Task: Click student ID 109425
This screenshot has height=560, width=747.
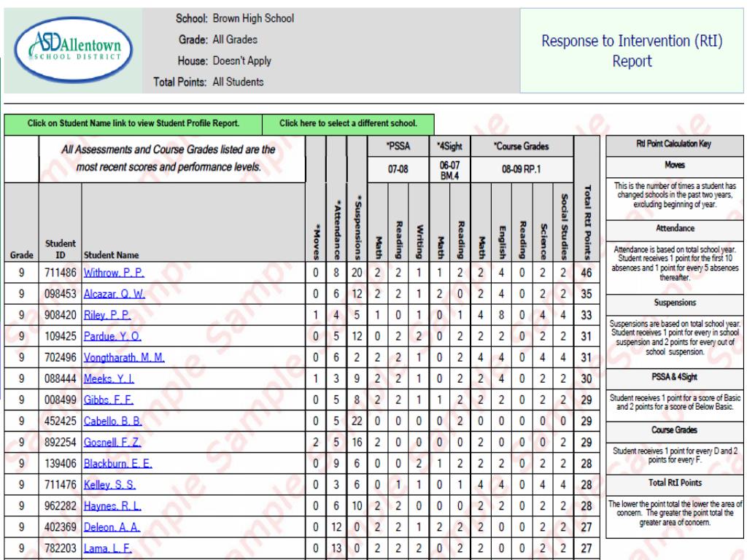Action: [x=60, y=336]
